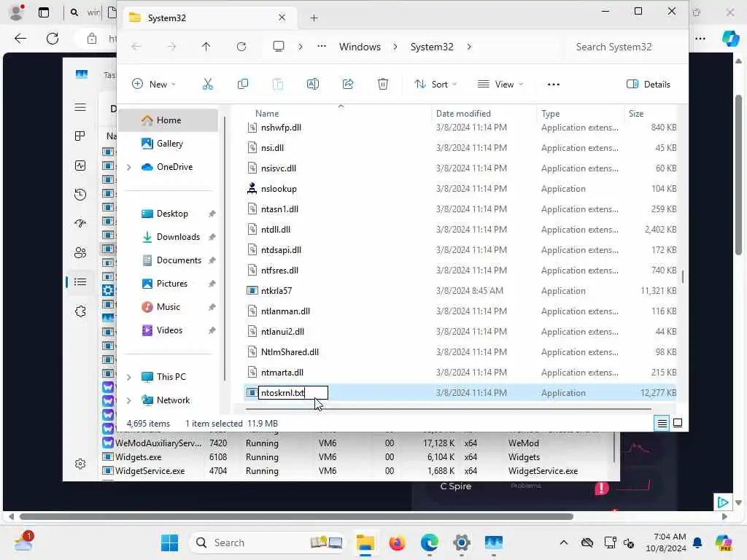747x560 pixels.
Task: Expand the Network tree node
Action: tap(128, 400)
